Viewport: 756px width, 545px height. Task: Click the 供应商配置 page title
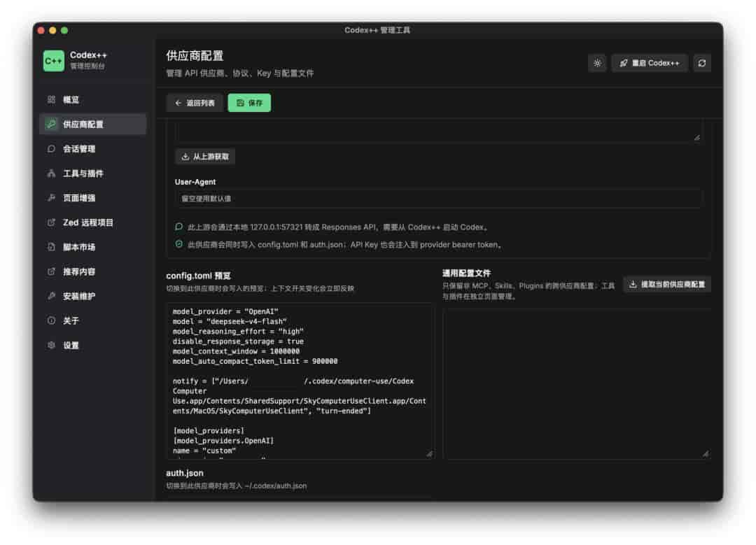click(x=195, y=56)
